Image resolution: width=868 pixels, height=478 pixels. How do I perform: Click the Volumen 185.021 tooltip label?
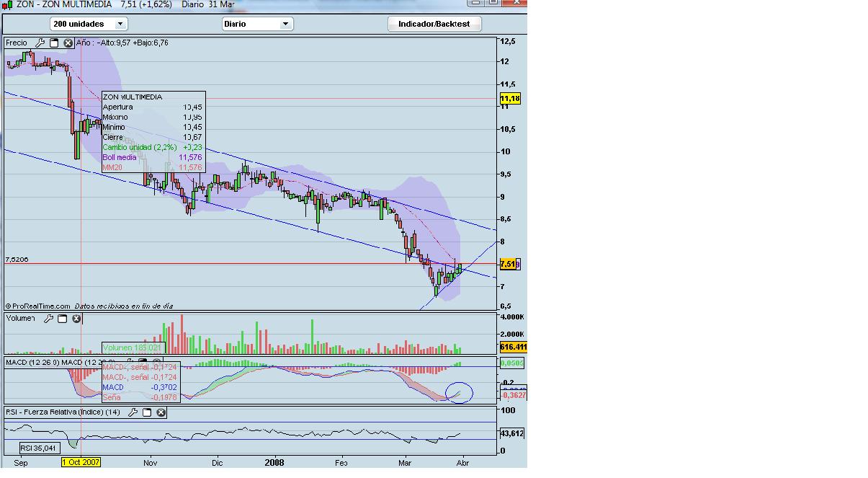pyautogui.click(x=133, y=348)
